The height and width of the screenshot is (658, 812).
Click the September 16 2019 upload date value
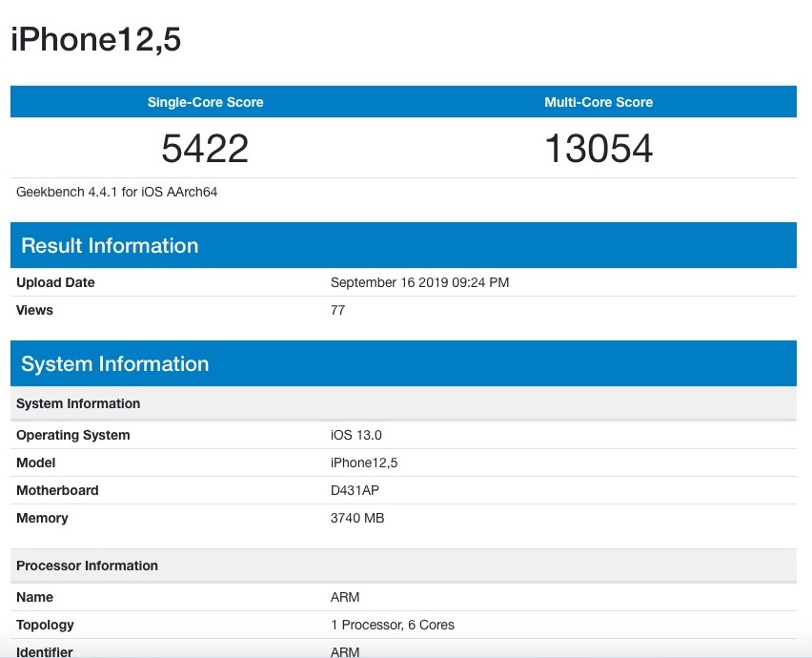click(418, 282)
